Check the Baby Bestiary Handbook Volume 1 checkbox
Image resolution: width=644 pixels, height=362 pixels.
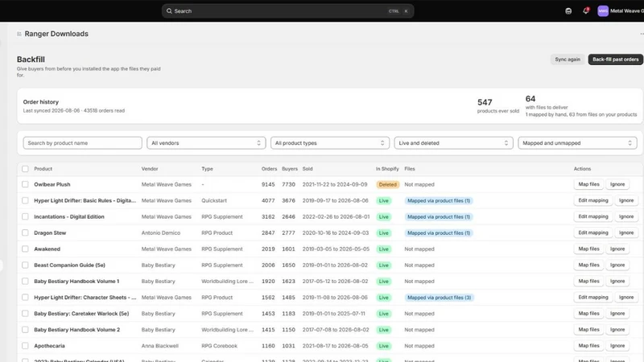pos(25,281)
